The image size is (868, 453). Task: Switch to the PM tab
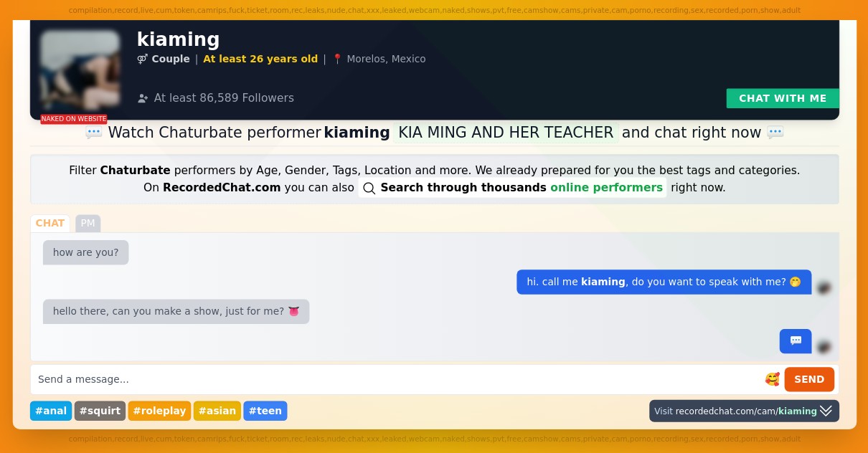(x=88, y=223)
